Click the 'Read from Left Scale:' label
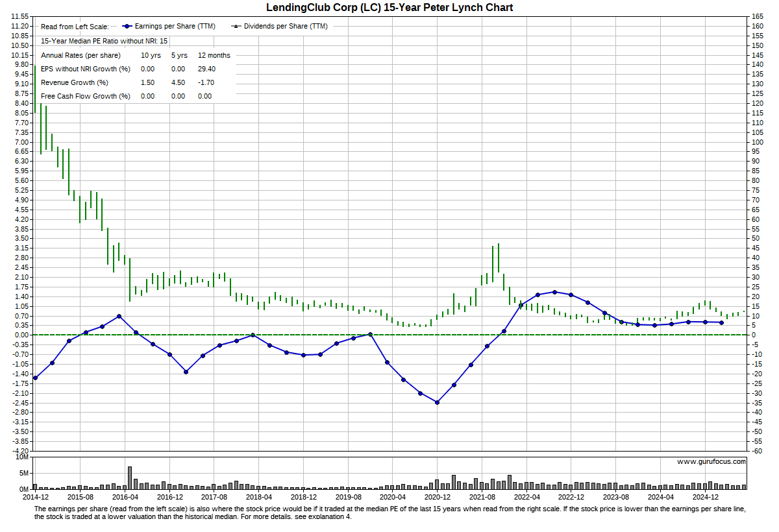The image size is (779, 532). click(75, 27)
